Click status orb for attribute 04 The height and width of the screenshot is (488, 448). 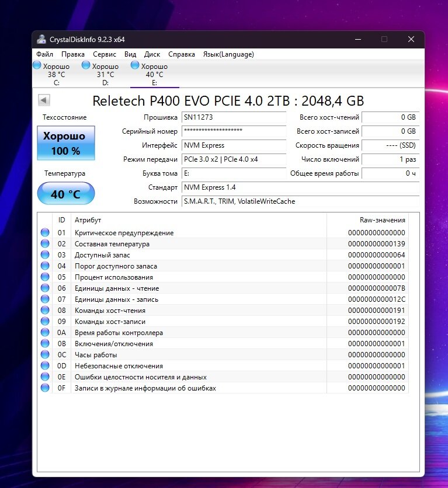[x=45, y=266]
